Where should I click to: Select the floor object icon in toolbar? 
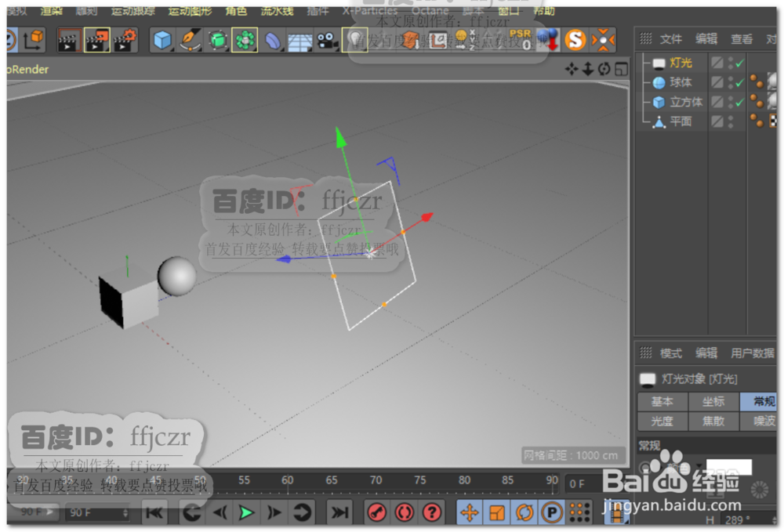coord(299,41)
